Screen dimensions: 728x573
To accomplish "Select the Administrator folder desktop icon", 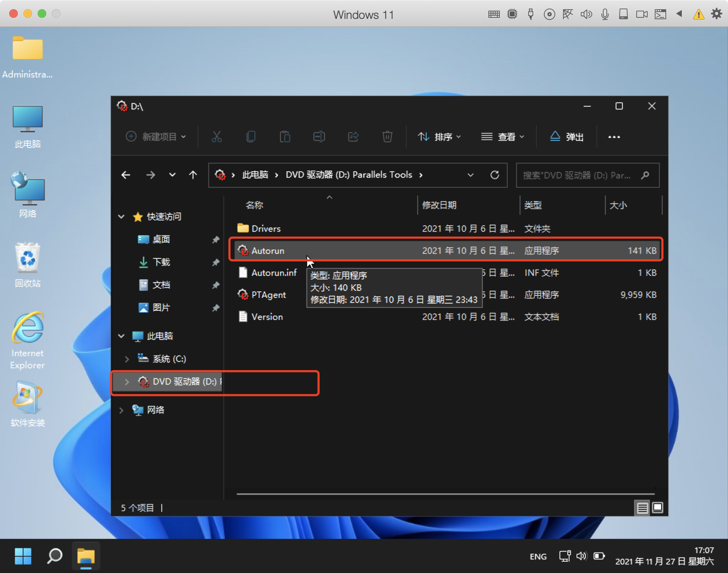I will coord(27,58).
